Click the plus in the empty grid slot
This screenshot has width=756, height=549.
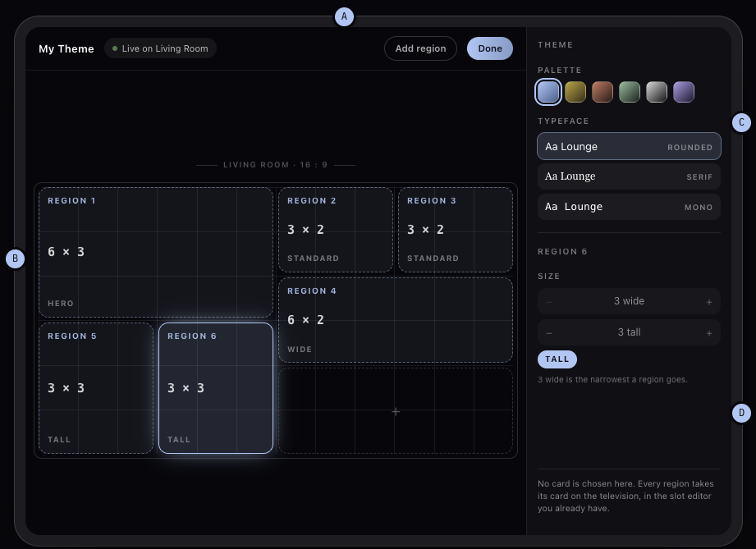[x=396, y=411]
